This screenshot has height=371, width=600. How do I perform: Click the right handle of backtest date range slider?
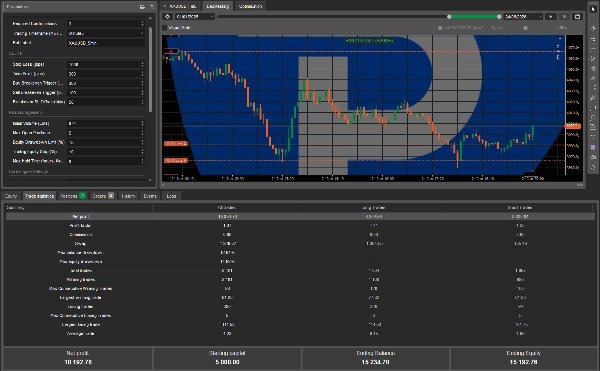click(x=499, y=16)
